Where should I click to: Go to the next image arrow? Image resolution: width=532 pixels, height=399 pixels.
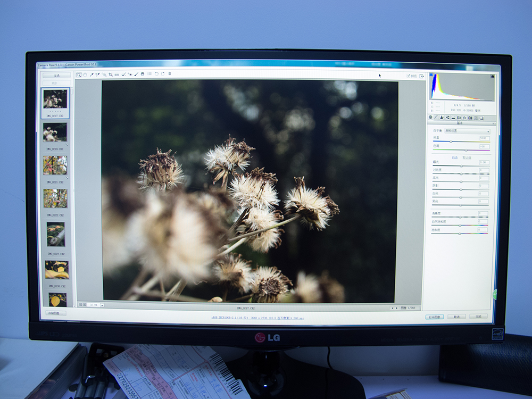pyautogui.click(x=397, y=308)
